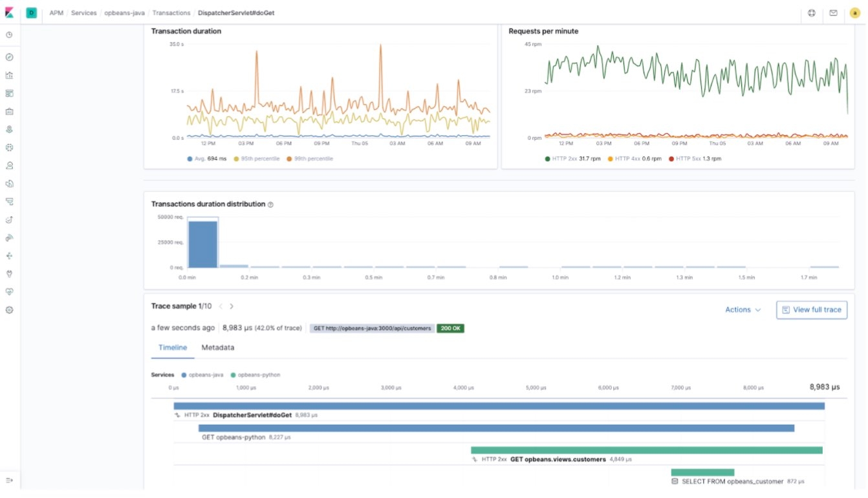This screenshot has height=498, width=868.
Task: Open Machine Learning icon in sidebar
Action: 10,147
